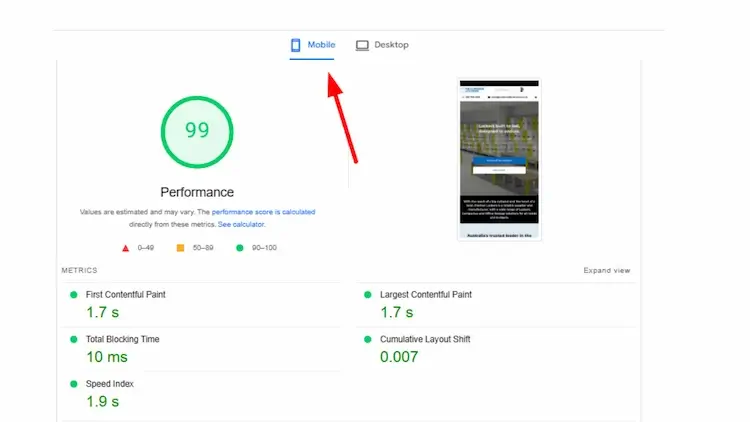Click the orange square 50–89 legend icon
Viewport: 750px width, 422px height.
(180, 247)
